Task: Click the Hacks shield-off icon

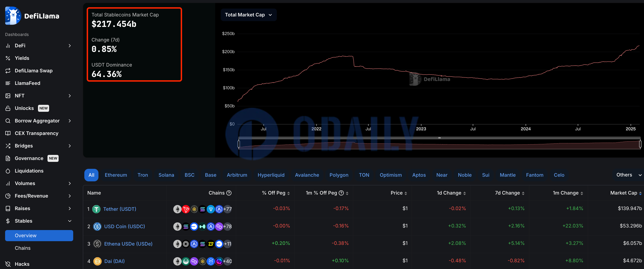Action: [x=8, y=264]
